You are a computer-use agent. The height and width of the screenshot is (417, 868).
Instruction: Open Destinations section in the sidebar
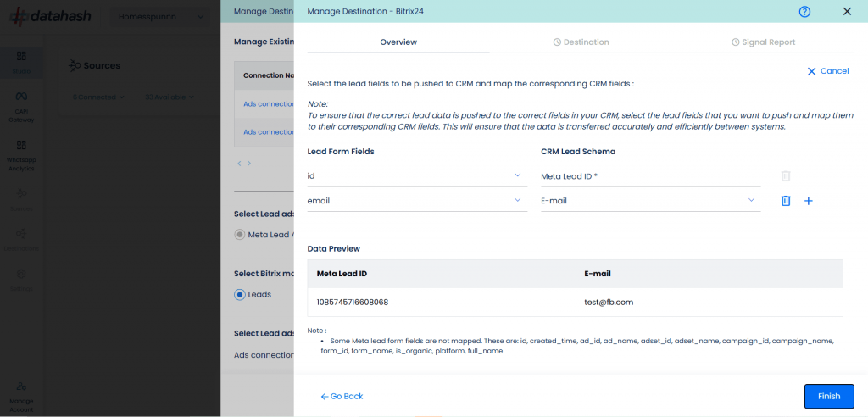pos(21,239)
